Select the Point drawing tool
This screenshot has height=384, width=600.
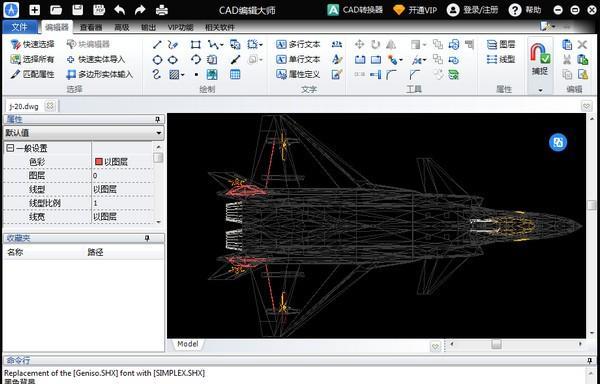tap(196, 75)
